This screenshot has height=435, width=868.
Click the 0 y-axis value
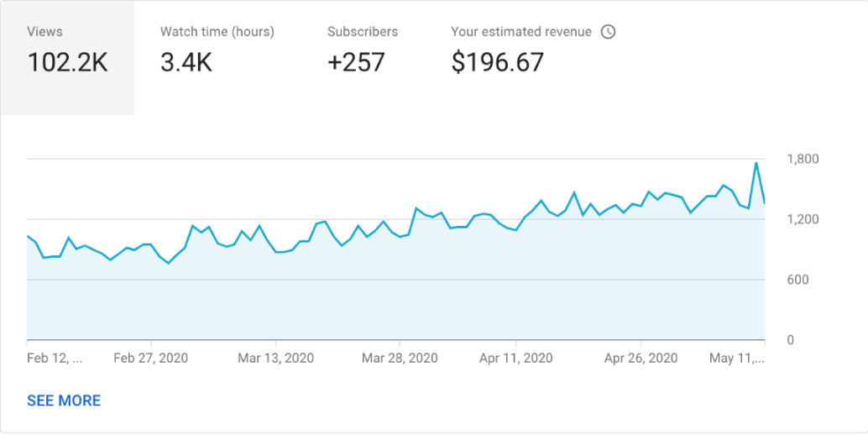coord(791,340)
